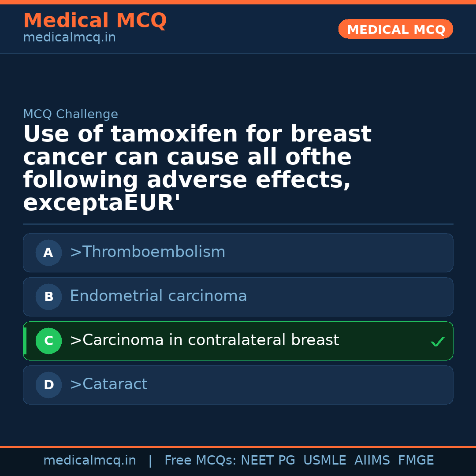This screenshot has height=476, width=476.
Task: Click the A letter circle badge
Action: coord(48,253)
